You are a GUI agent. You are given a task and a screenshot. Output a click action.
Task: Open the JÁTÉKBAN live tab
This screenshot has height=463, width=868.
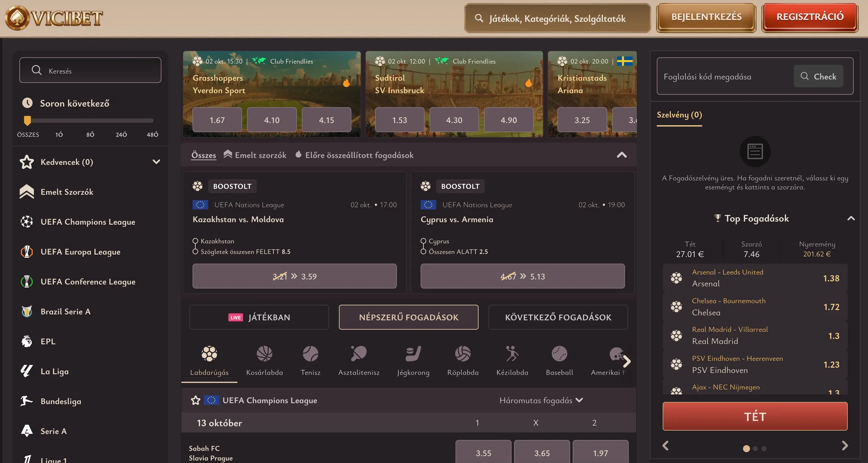[259, 317]
